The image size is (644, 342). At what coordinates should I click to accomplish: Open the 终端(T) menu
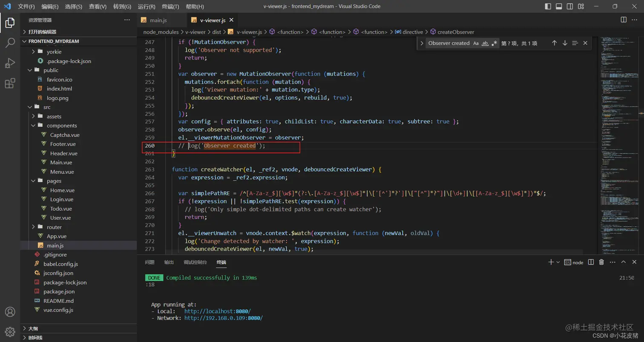coord(170,6)
